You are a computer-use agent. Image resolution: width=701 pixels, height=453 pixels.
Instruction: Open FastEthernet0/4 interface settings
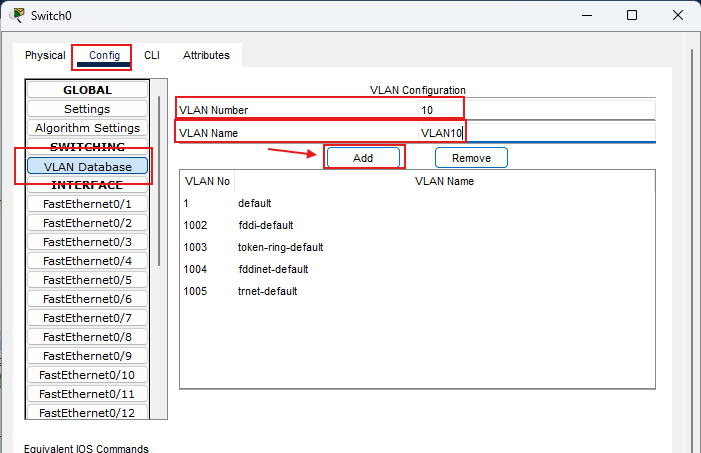pyautogui.click(x=88, y=261)
